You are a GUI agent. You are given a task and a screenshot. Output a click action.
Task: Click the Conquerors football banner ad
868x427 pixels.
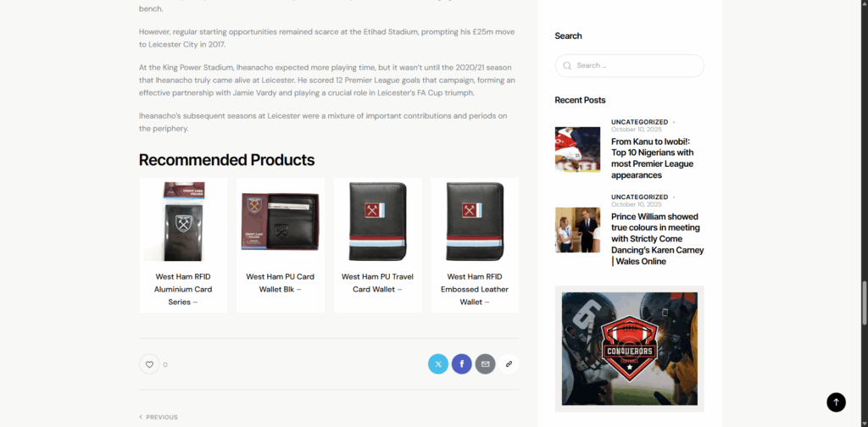630,348
